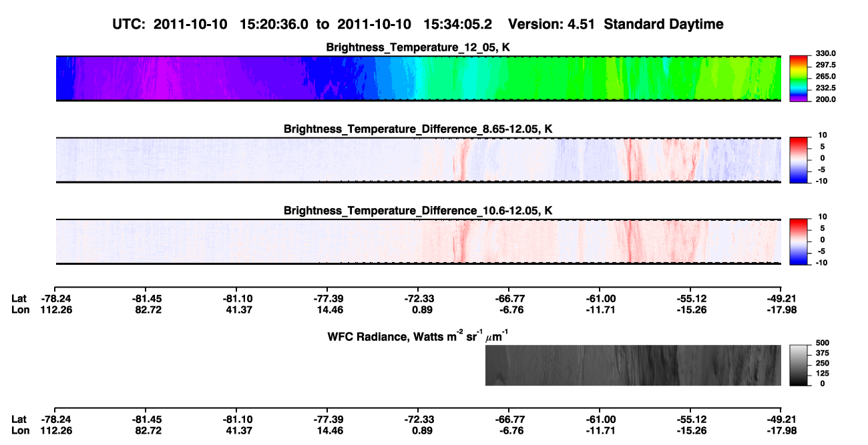Click the 297.5 colorbar label

(x=825, y=65)
